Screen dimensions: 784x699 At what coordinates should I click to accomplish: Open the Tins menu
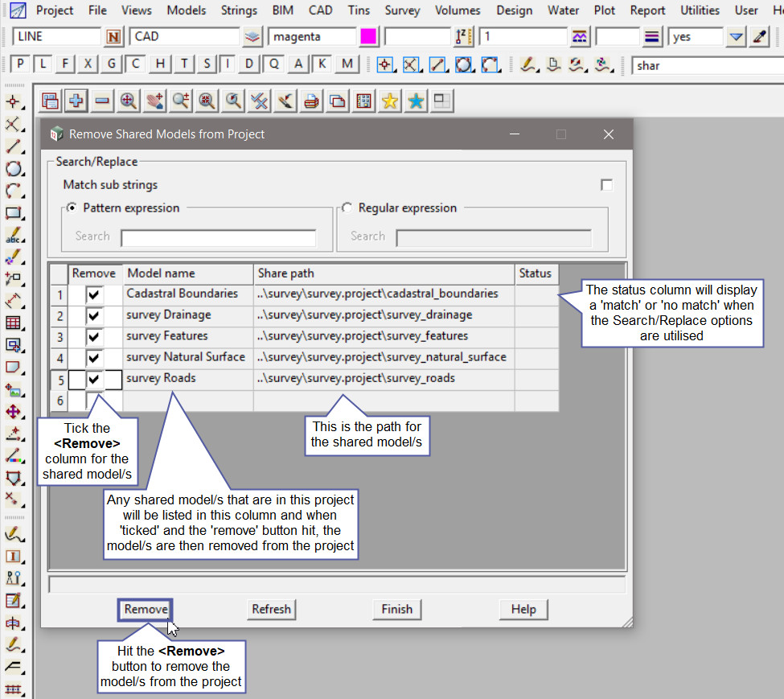(x=359, y=10)
